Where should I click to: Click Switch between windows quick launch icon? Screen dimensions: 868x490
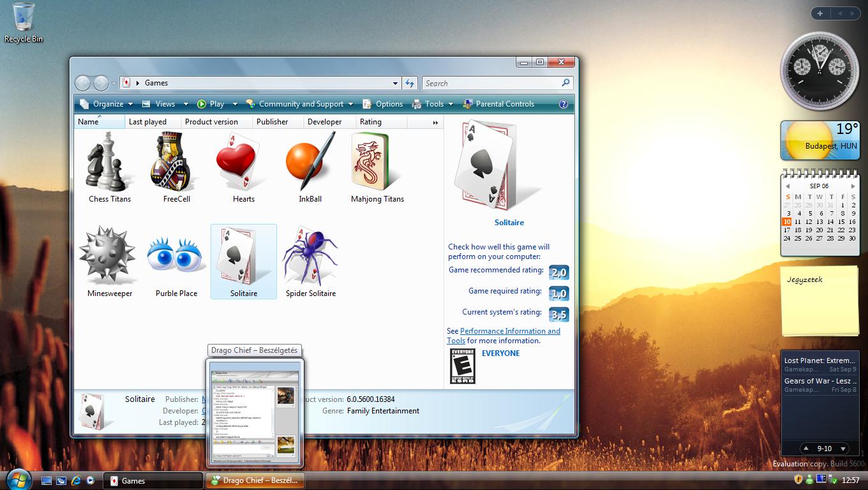click(x=61, y=480)
